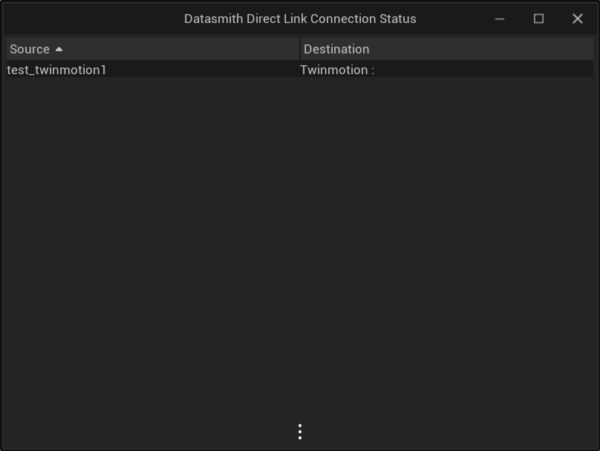Click blank row space right of test_twinmotion1 text
This screenshot has height=451, width=600.
point(200,70)
